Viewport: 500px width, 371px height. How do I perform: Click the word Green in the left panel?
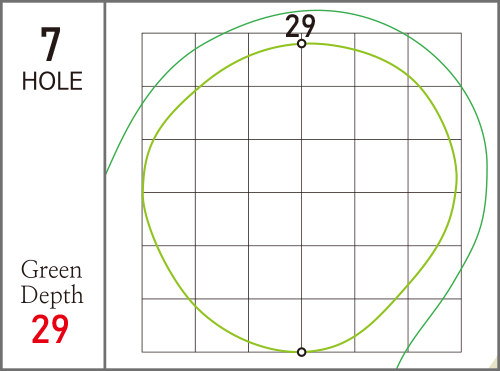tap(51, 270)
